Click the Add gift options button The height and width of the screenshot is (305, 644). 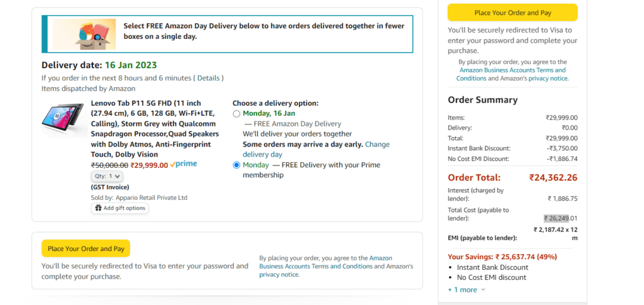point(120,208)
